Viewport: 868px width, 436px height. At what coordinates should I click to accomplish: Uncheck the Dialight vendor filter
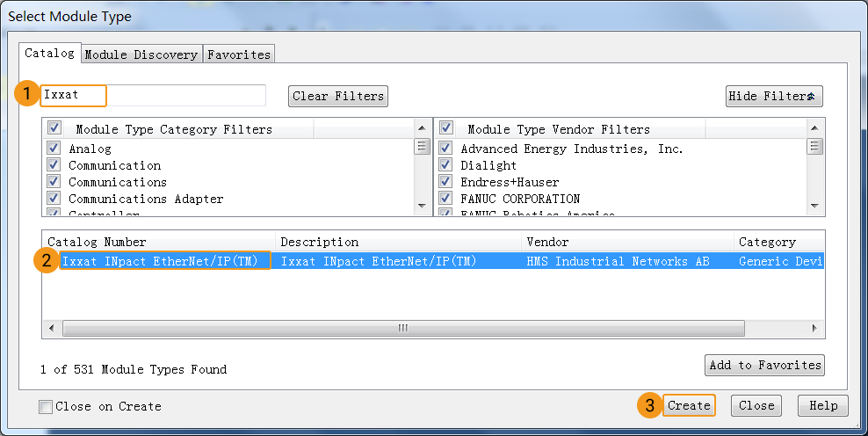point(445,165)
